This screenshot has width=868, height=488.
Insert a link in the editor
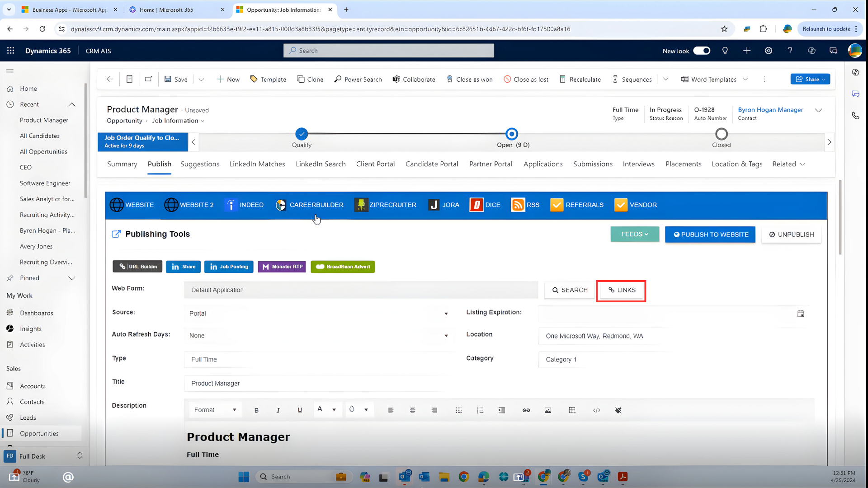(526, 410)
